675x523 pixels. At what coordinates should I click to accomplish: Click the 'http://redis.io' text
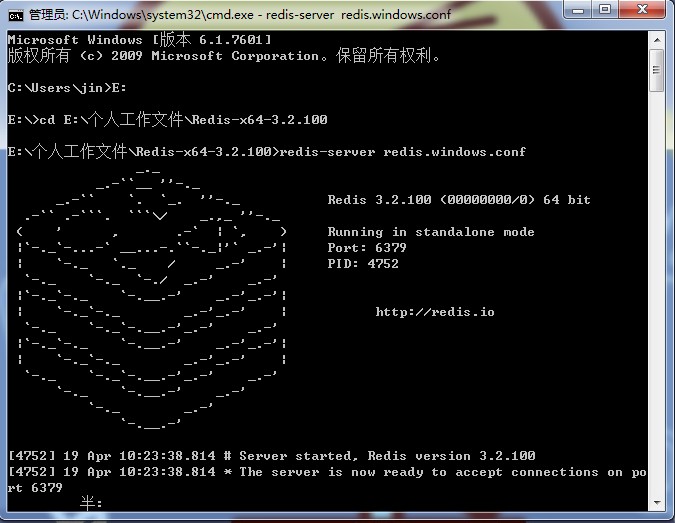coord(435,312)
